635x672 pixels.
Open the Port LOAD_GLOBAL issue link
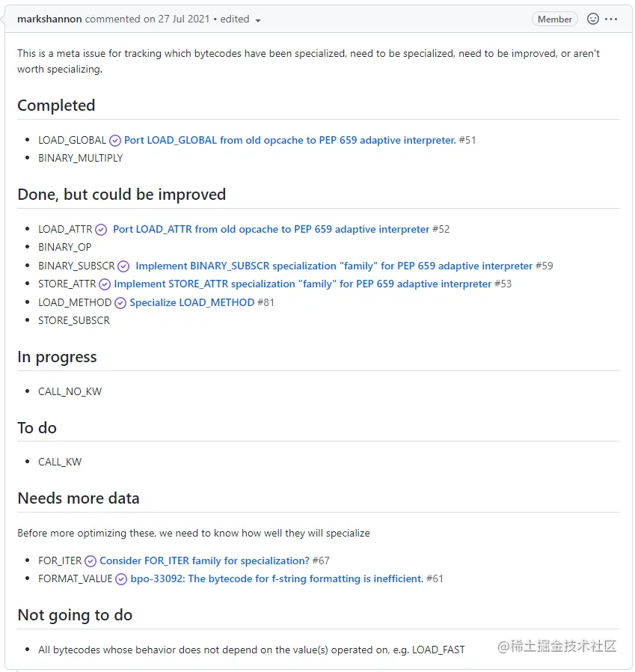pyautogui.click(x=289, y=140)
